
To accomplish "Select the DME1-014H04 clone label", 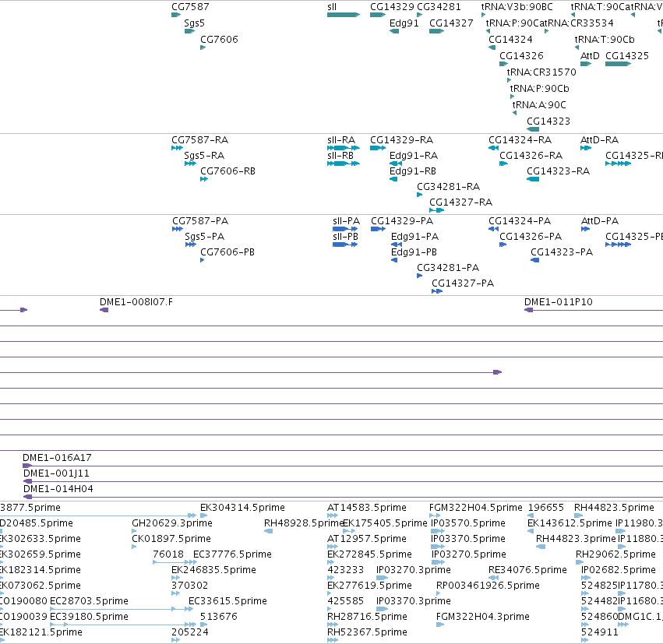I will [58, 489].
